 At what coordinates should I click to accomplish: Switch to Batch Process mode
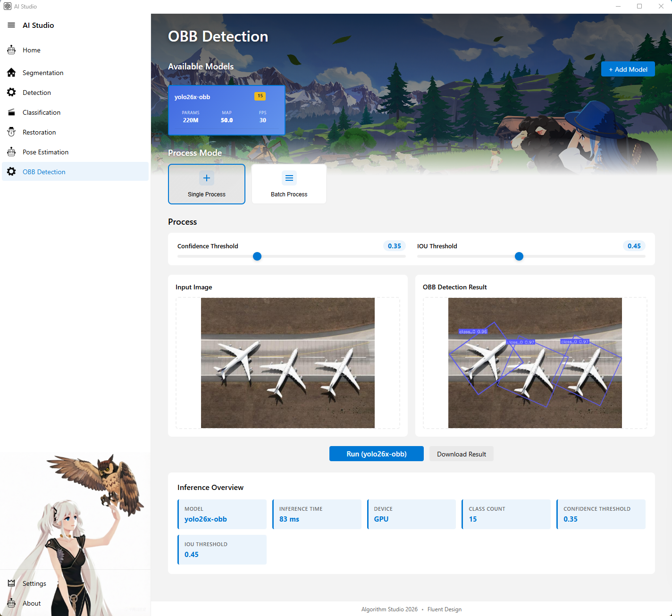coord(289,184)
